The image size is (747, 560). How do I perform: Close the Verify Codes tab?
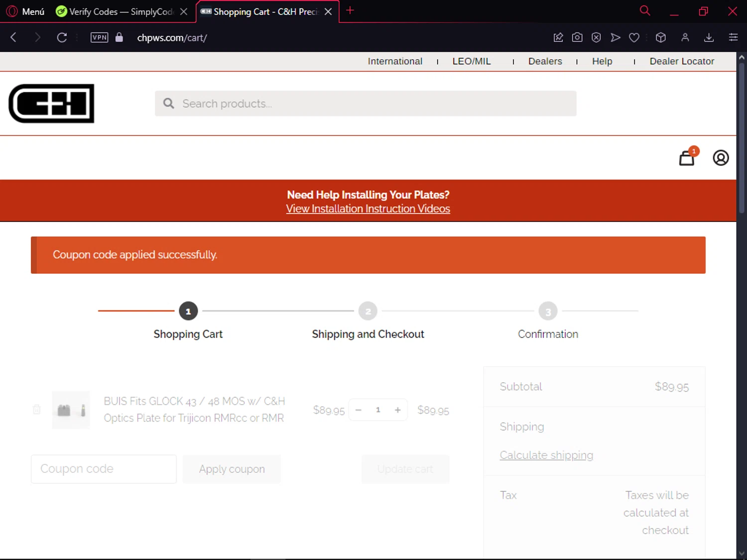(184, 11)
